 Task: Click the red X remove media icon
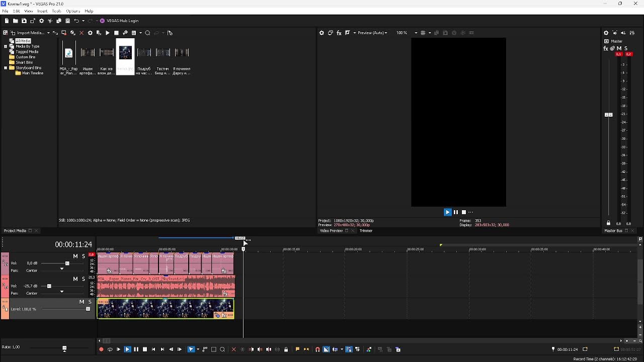[82, 33]
